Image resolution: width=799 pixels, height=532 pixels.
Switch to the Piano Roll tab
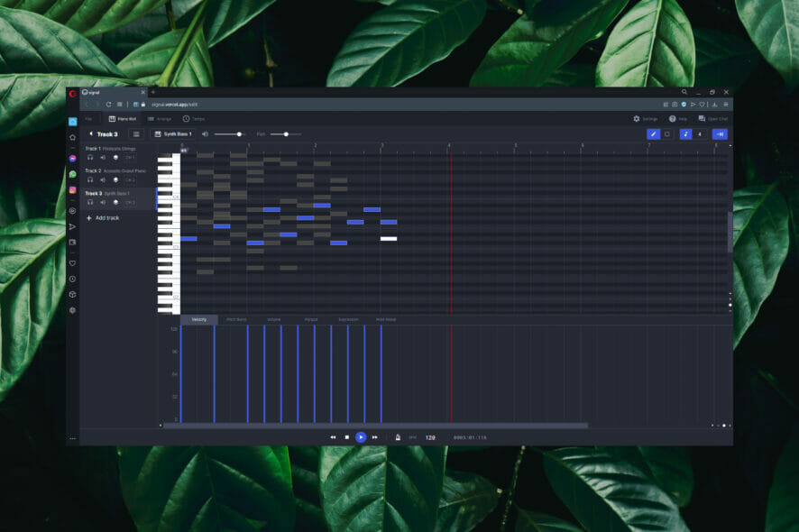click(x=123, y=119)
